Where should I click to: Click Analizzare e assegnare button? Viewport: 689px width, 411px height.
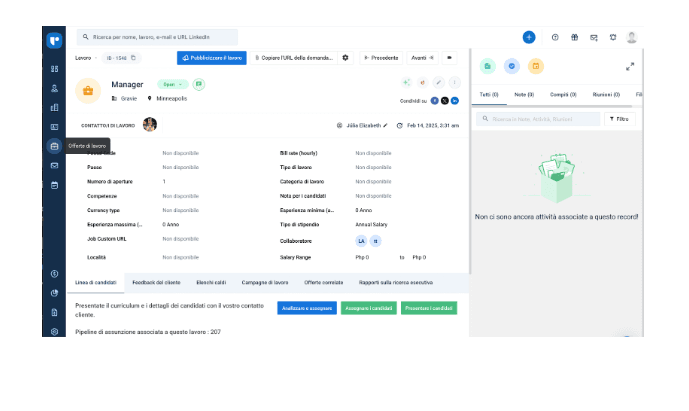click(x=307, y=308)
